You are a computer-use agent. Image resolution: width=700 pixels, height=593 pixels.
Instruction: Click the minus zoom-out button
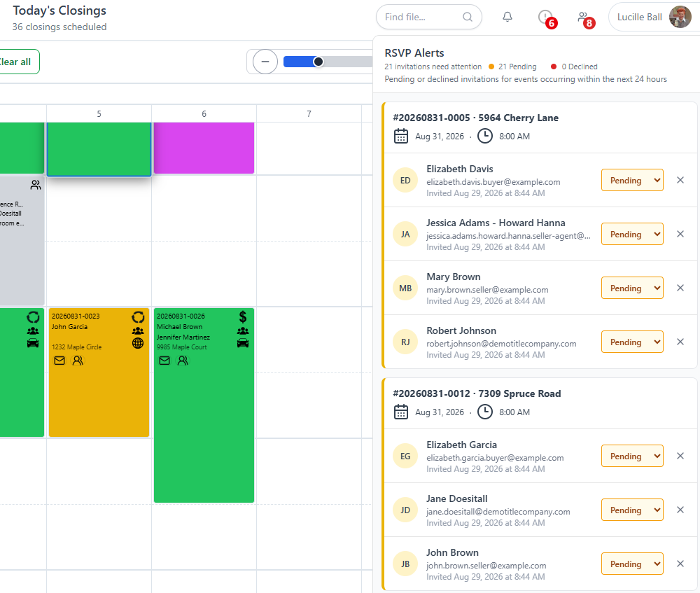(x=265, y=62)
